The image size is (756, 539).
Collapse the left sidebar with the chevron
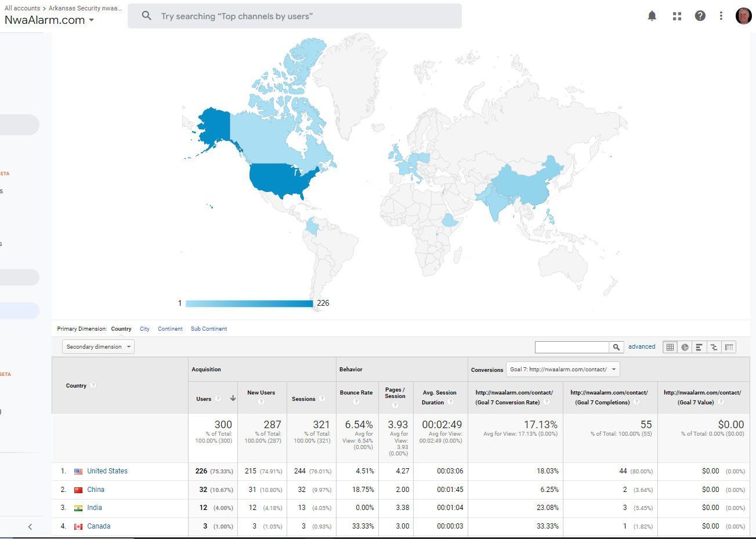click(x=30, y=527)
